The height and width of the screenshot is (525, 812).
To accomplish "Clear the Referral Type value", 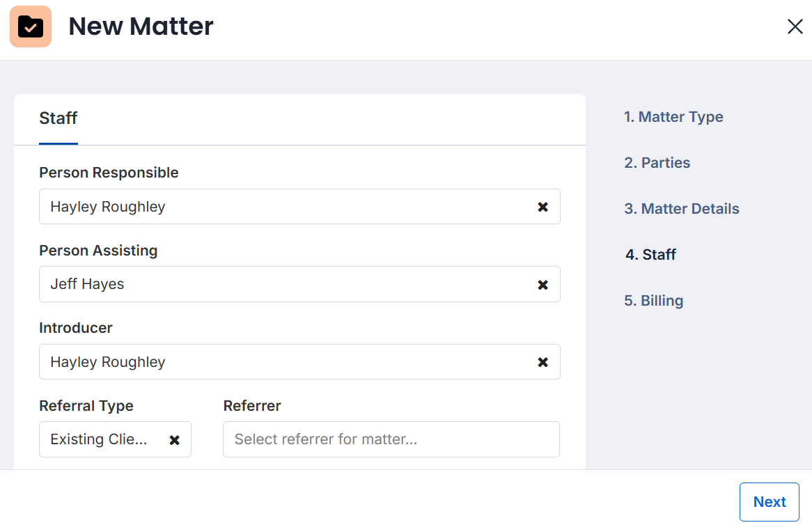I will pyautogui.click(x=175, y=440).
